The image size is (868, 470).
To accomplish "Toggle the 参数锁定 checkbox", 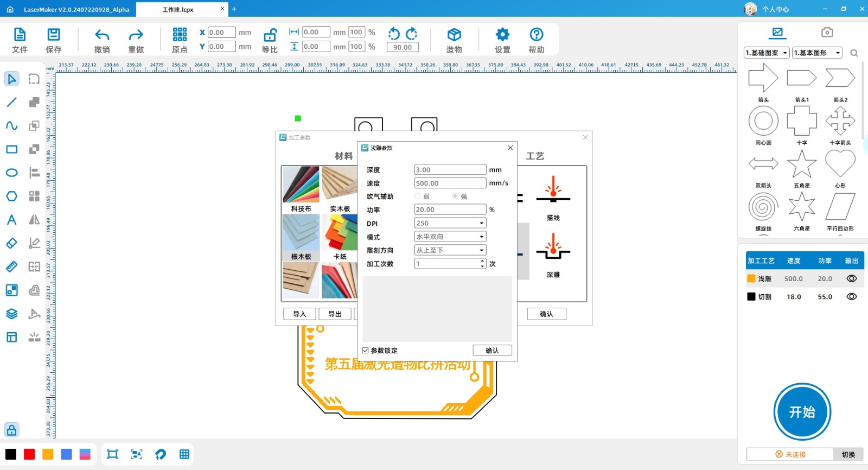I will 366,351.
